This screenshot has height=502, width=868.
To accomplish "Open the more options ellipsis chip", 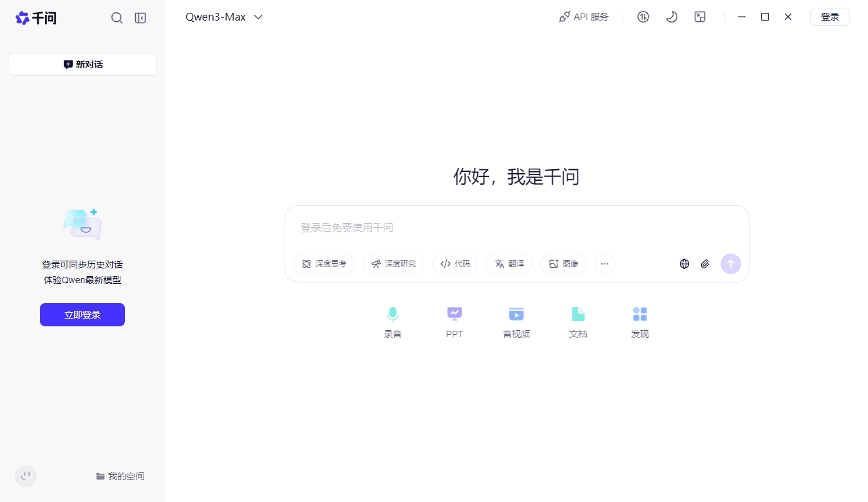I will point(604,264).
